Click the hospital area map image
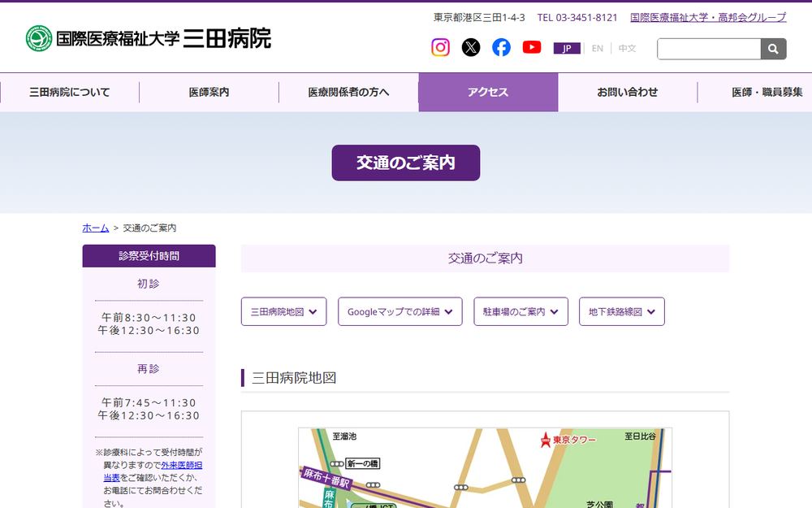 [485, 468]
